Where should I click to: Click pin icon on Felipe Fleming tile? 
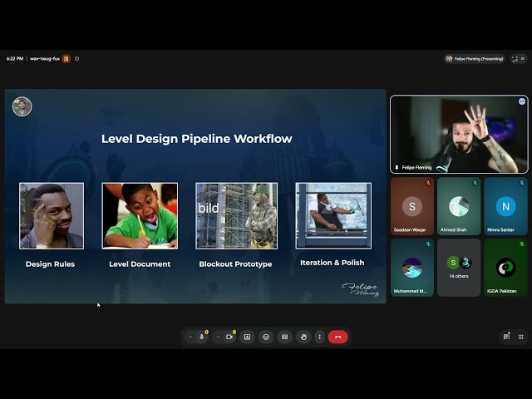coord(397,168)
